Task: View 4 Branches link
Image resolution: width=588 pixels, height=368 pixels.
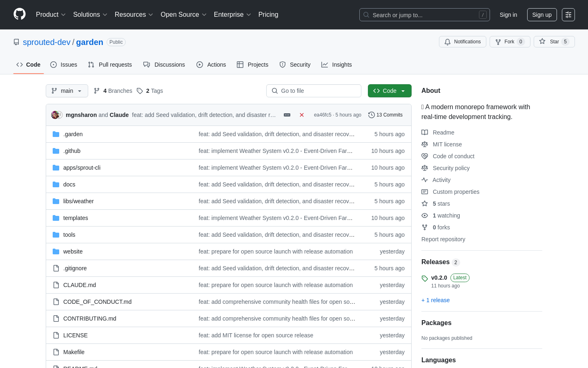Action: click(113, 91)
